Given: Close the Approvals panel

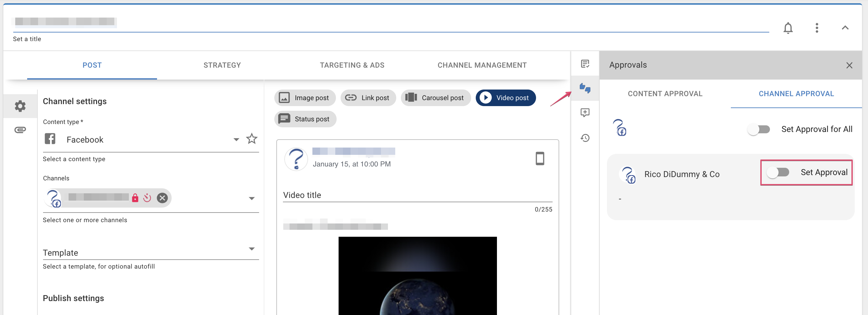Looking at the screenshot, I should 849,65.
